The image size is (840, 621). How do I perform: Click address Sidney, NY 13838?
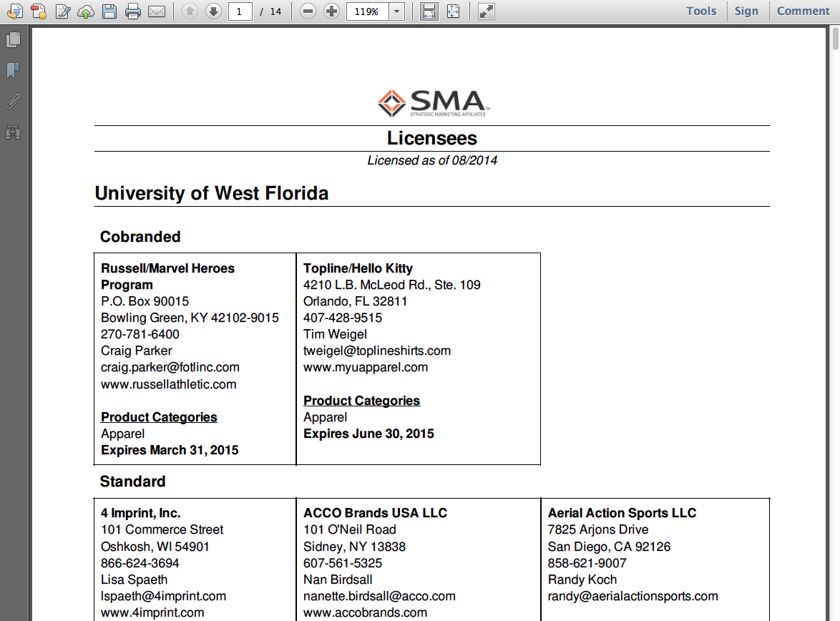(354, 547)
